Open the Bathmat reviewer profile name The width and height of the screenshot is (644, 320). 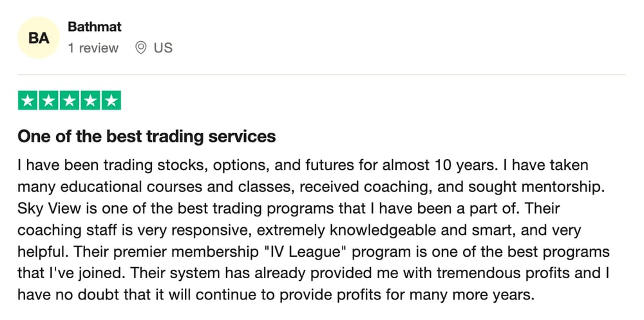95,26
